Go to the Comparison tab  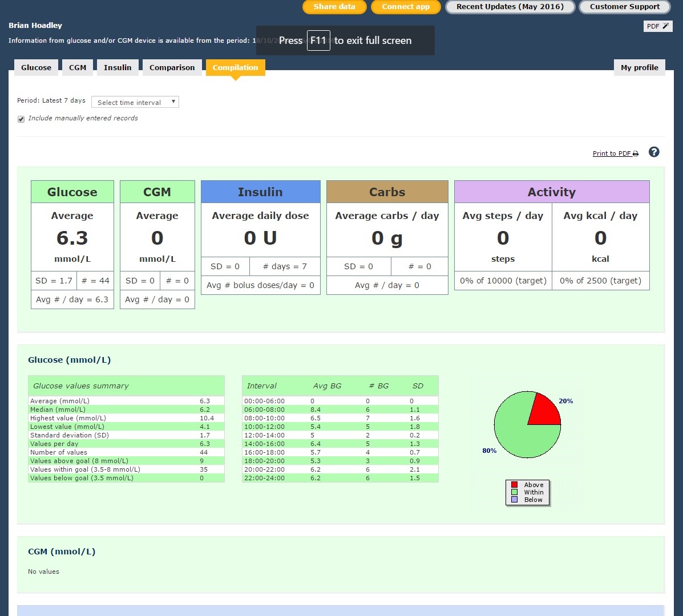click(x=172, y=67)
